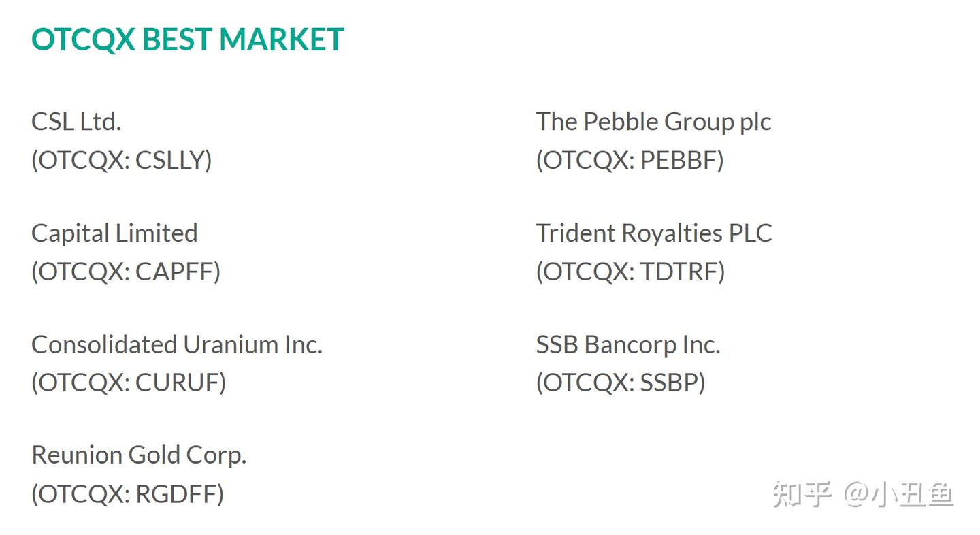Open the CSL Ltd. company name
The height and width of the screenshot is (535, 980).
76,122
